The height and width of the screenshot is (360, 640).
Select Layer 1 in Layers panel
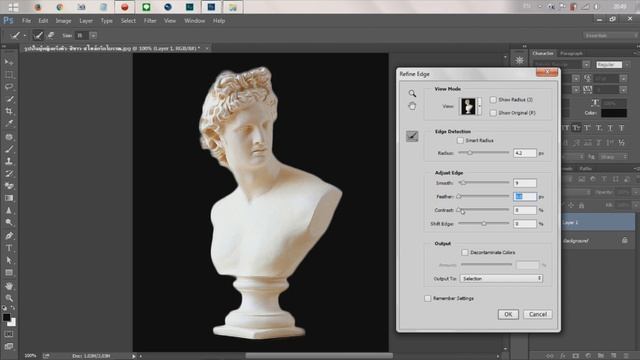598,222
